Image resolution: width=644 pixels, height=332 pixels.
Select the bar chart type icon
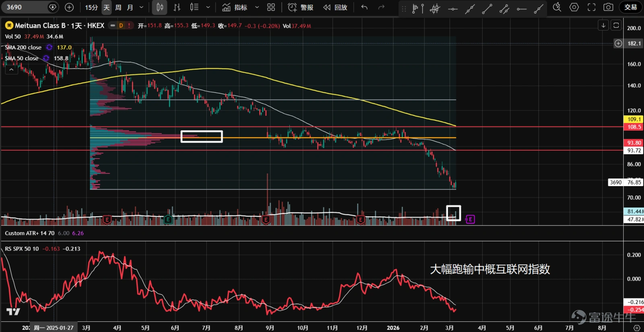coord(177,7)
